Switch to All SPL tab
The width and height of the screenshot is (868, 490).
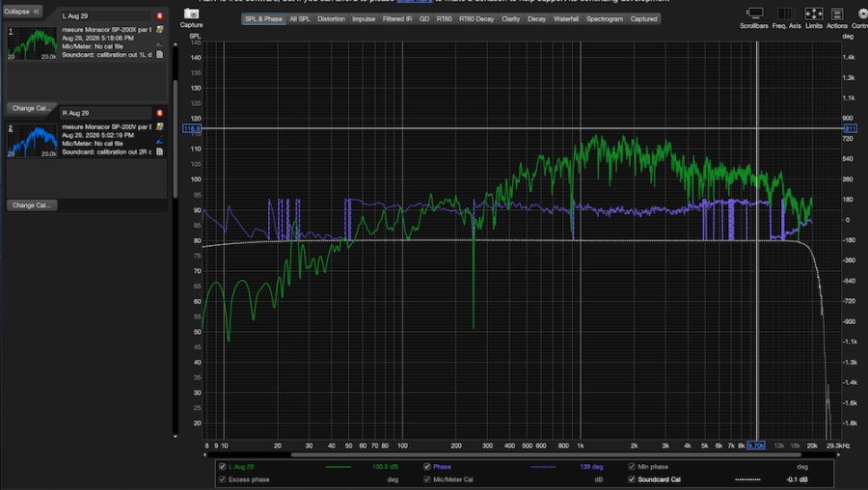coord(300,19)
